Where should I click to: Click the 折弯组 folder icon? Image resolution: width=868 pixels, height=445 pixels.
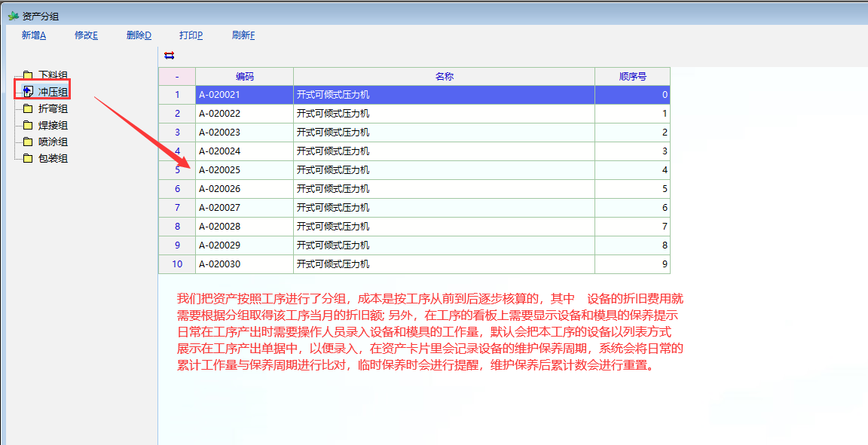pyautogui.click(x=28, y=108)
